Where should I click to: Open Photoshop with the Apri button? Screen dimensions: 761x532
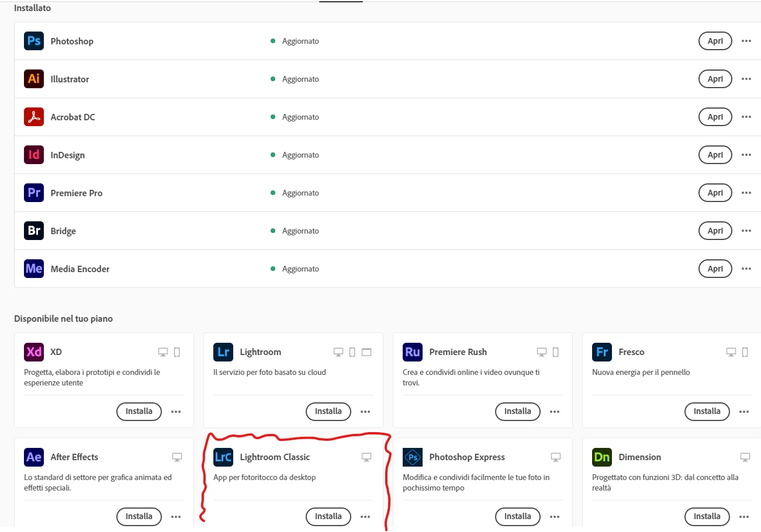[x=715, y=41]
